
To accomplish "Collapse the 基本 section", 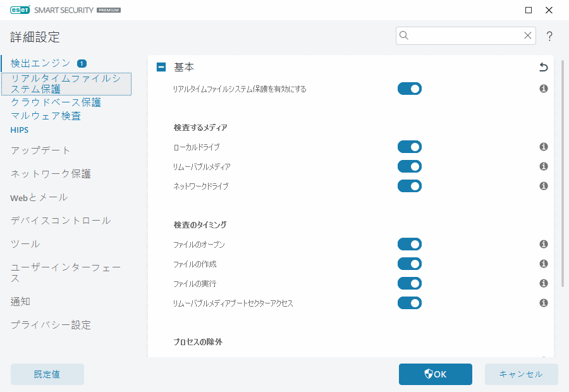I will click(161, 66).
